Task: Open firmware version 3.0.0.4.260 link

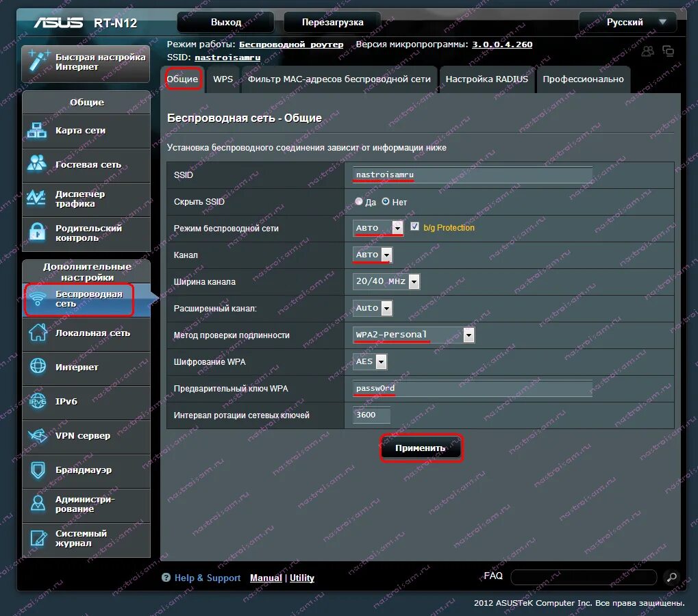Action: click(x=502, y=44)
